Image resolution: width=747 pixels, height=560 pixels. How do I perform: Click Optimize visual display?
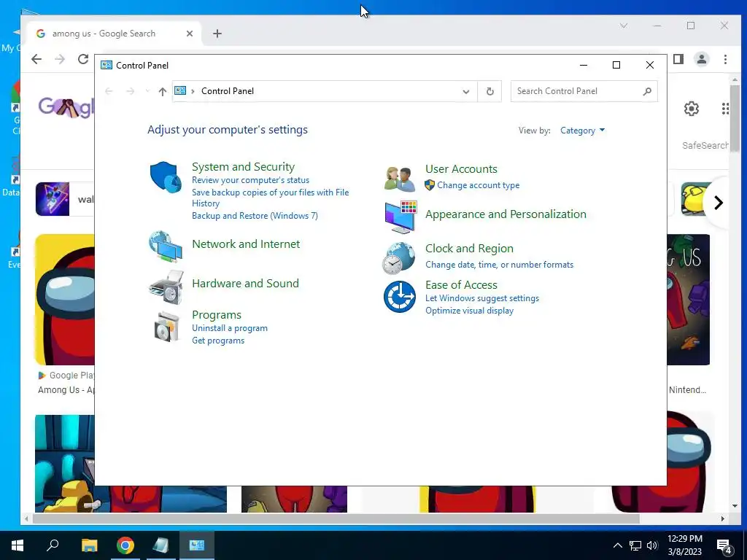point(469,311)
